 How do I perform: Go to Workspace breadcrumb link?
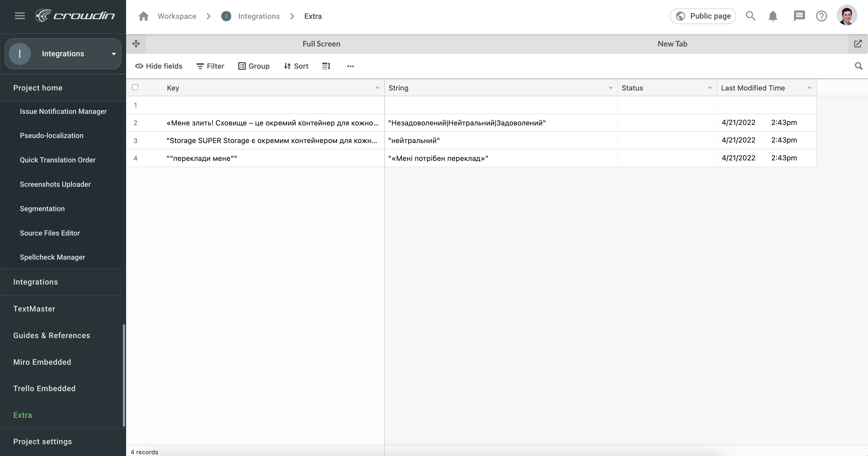177,16
